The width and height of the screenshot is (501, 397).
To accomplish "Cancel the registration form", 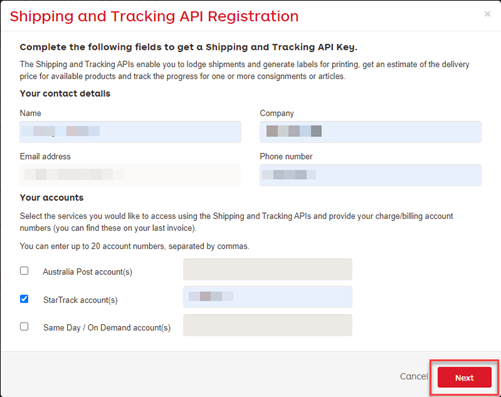I will click(414, 376).
